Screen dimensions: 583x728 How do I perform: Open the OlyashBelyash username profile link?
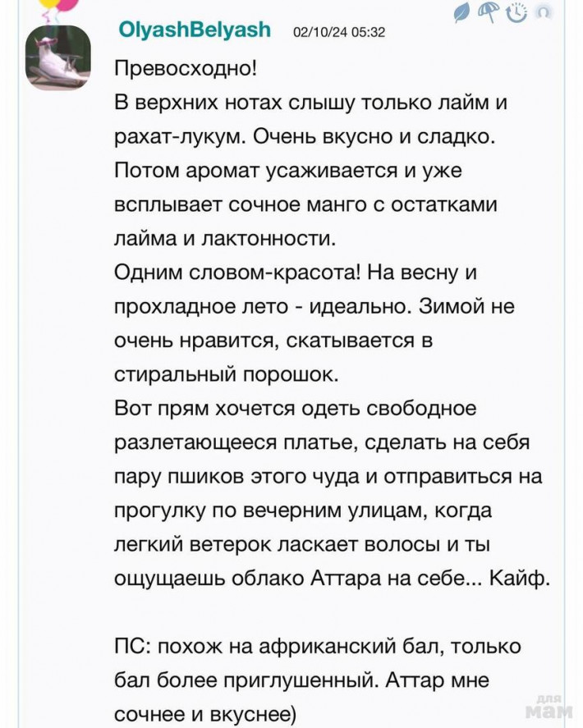(195, 30)
